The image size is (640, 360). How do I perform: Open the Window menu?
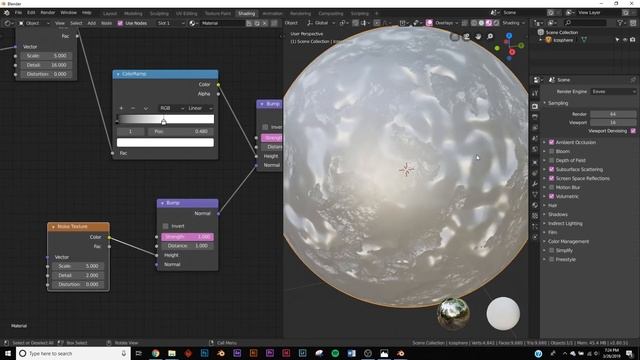pyautogui.click(x=69, y=13)
